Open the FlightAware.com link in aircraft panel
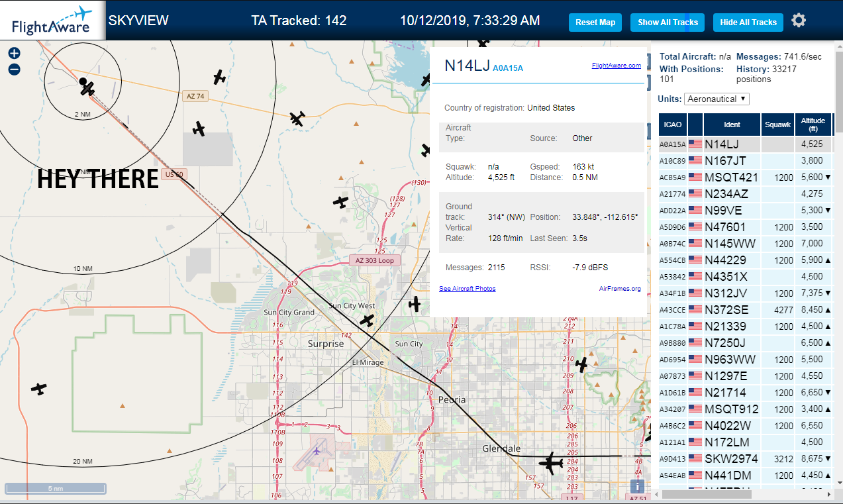The width and height of the screenshot is (843, 504). click(616, 66)
